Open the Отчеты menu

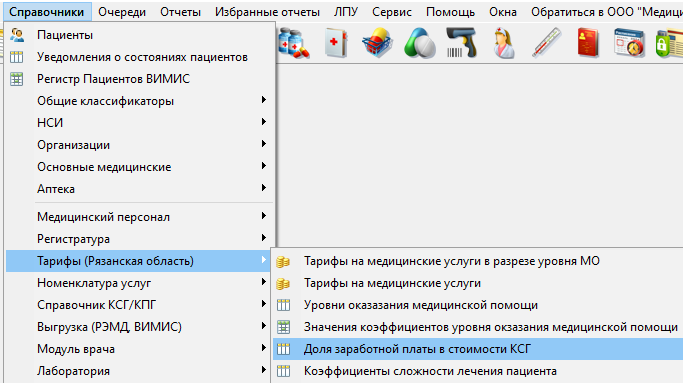[180, 12]
